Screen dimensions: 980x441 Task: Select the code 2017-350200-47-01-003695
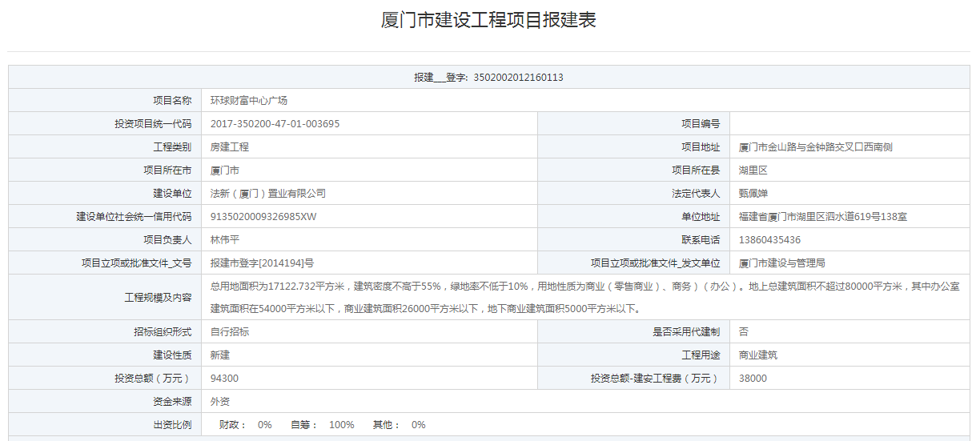(x=275, y=124)
